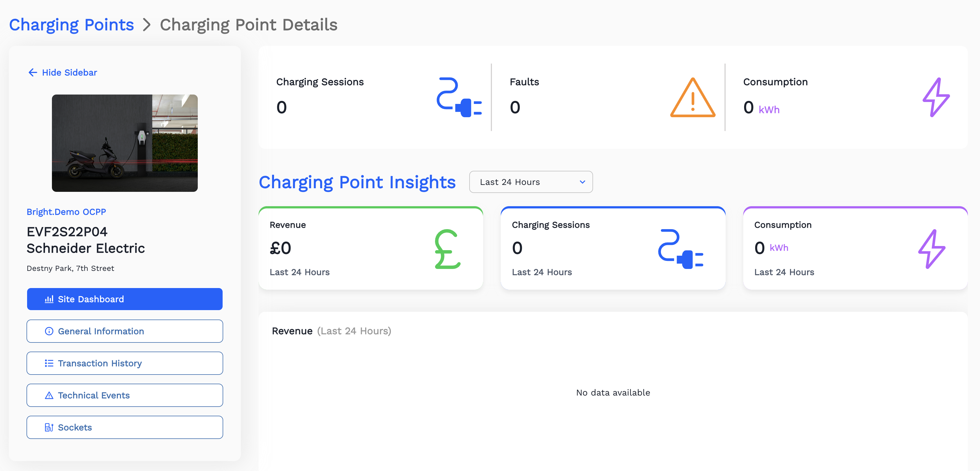Click the socket icon on Sockets button

coord(49,427)
